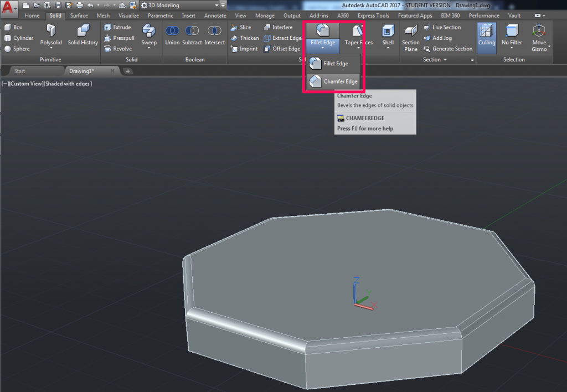The image size is (567, 392).
Task: Open a new drawing with the plus tab
Action: [128, 71]
